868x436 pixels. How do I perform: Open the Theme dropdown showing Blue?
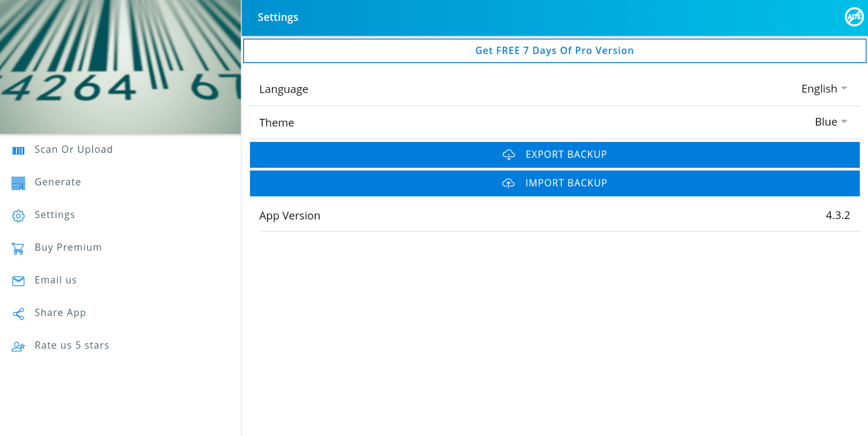(x=830, y=122)
